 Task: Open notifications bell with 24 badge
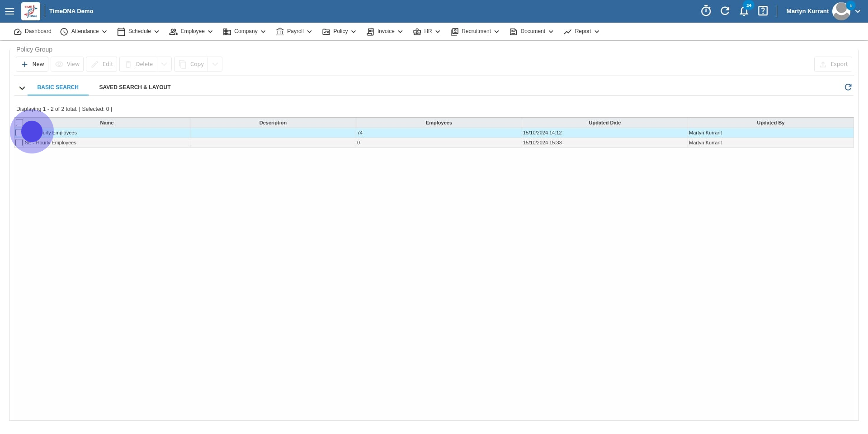(x=744, y=11)
